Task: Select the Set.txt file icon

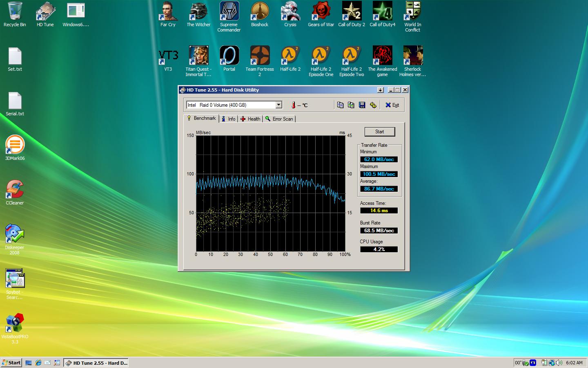Action: [15, 59]
